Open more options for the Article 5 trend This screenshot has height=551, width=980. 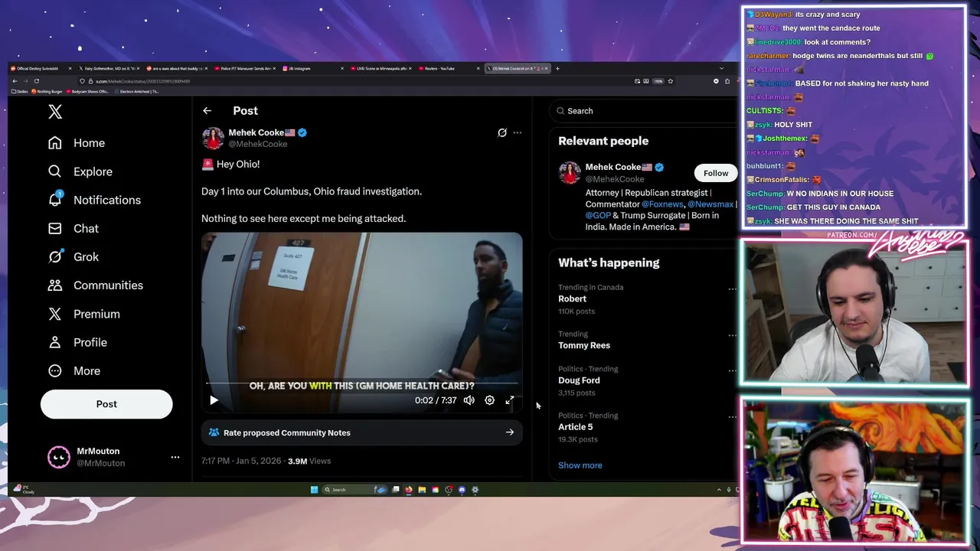coord(732,416)
